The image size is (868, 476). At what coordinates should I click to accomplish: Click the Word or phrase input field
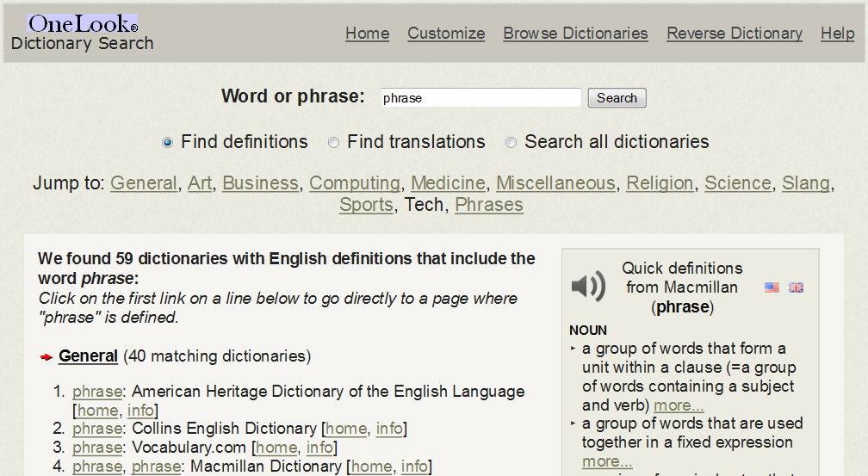coord(480,98)
